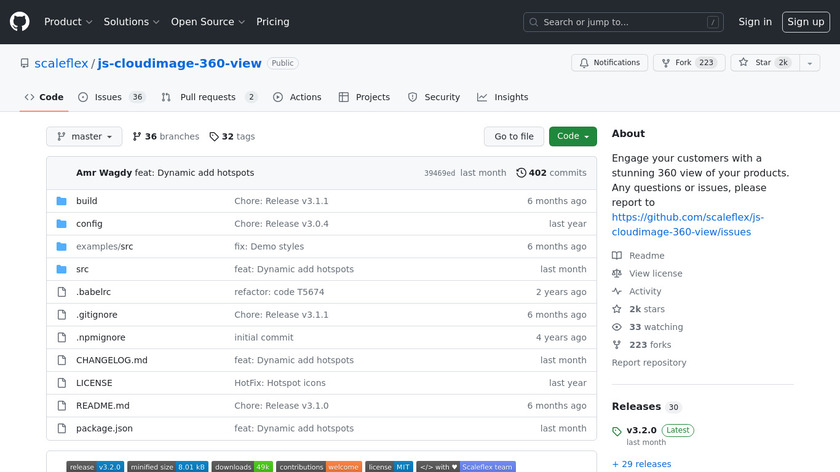Click the repository icon beside scaleflex
The height and width of the screenshot is (472, 840).
click(25, 63)
